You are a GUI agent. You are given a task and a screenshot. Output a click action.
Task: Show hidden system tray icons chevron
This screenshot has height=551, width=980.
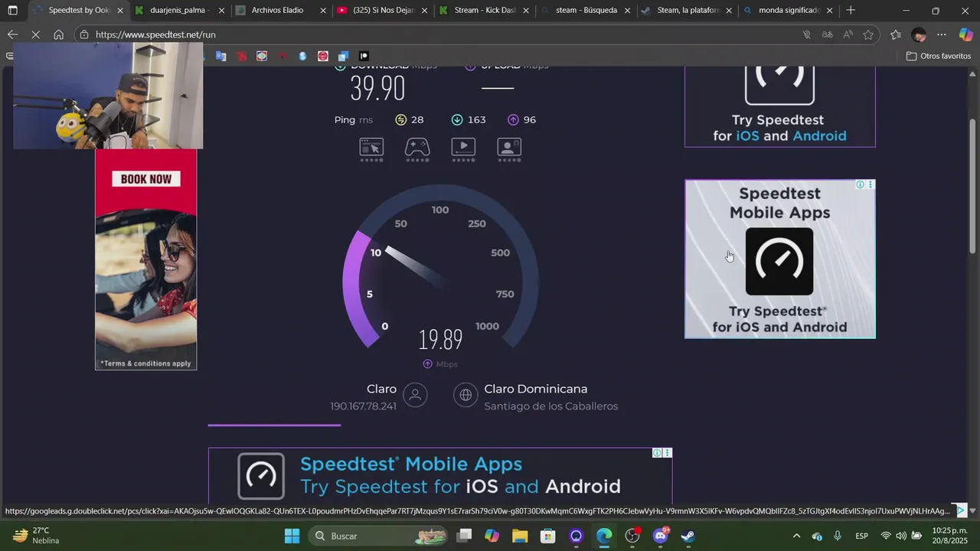coord(796,536)
